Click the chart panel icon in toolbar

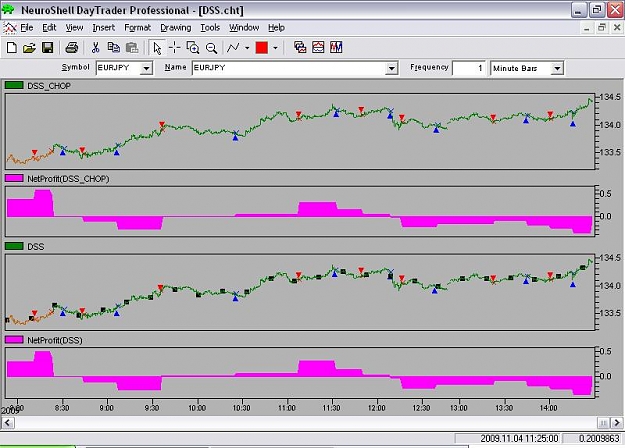click(x=318, y=47)
